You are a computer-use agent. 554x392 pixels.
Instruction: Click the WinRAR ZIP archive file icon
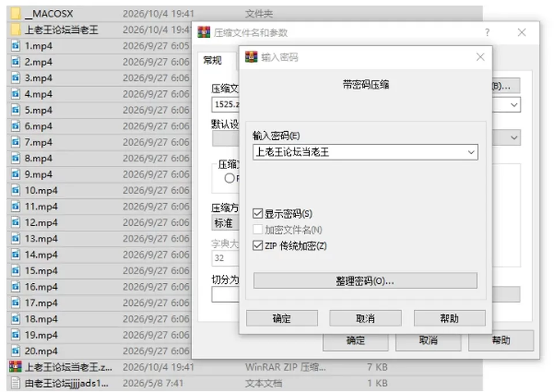coord(16,367)
